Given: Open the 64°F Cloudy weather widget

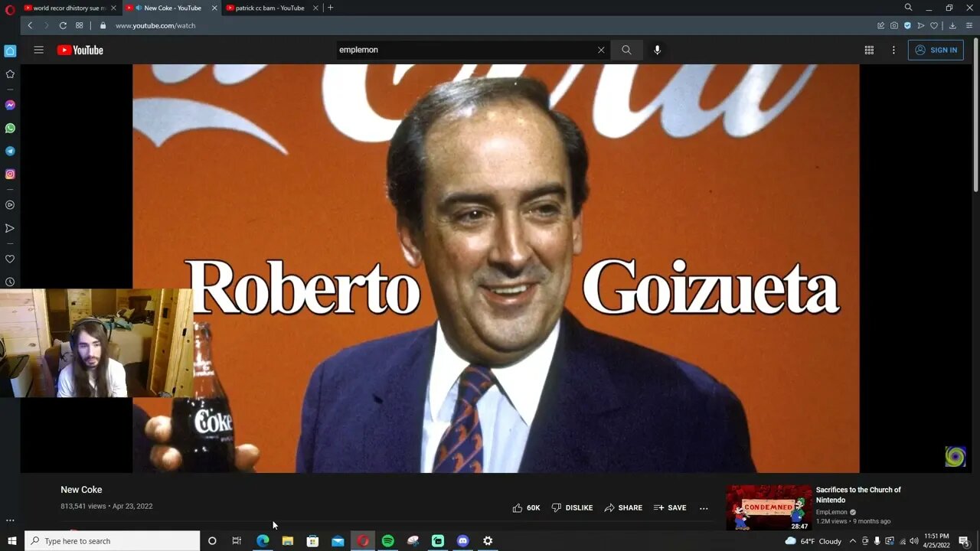Looking at the screenshot, I should click(813, 541).
